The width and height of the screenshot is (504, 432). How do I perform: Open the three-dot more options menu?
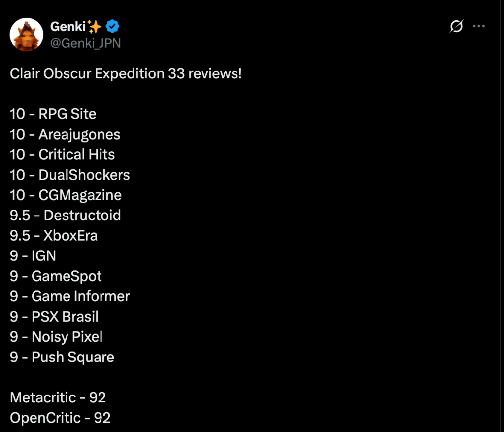479,26
